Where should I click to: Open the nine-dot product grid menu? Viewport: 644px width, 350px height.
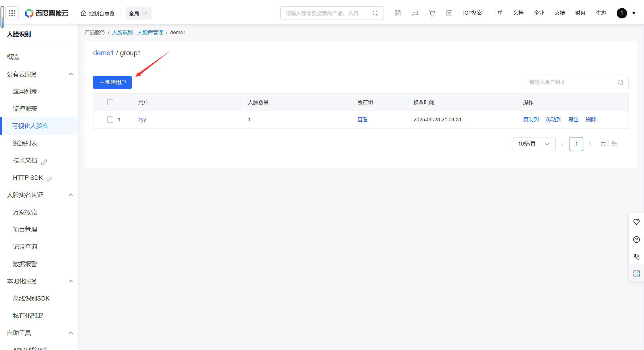[x=12, y=13]
